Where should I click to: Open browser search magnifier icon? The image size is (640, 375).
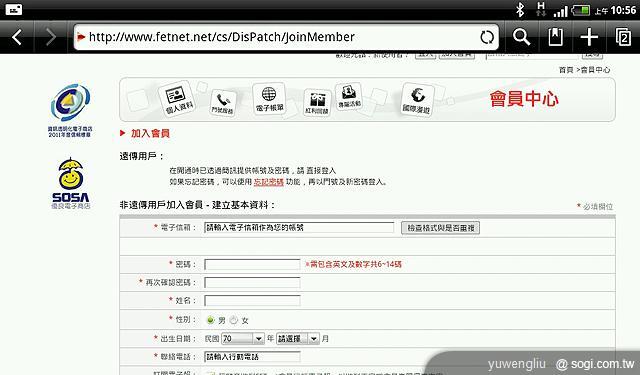pos(521,37)
